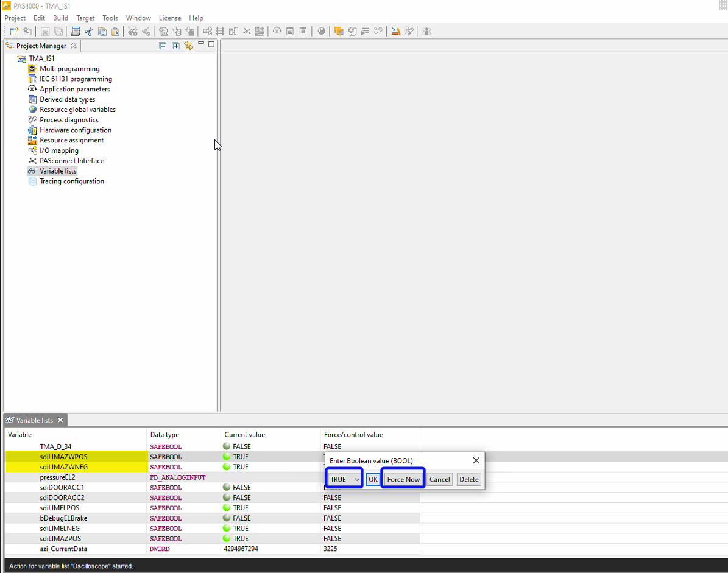This screenshot has width=728, height=573.
Task: Click the scissors Cut toolbar icon
Action: point(89,32)
